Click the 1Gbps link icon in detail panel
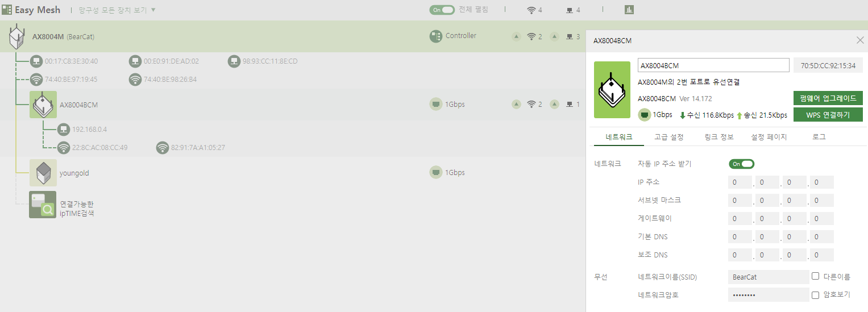The width and height of the screenshot is (868, 312). point(645,115)
